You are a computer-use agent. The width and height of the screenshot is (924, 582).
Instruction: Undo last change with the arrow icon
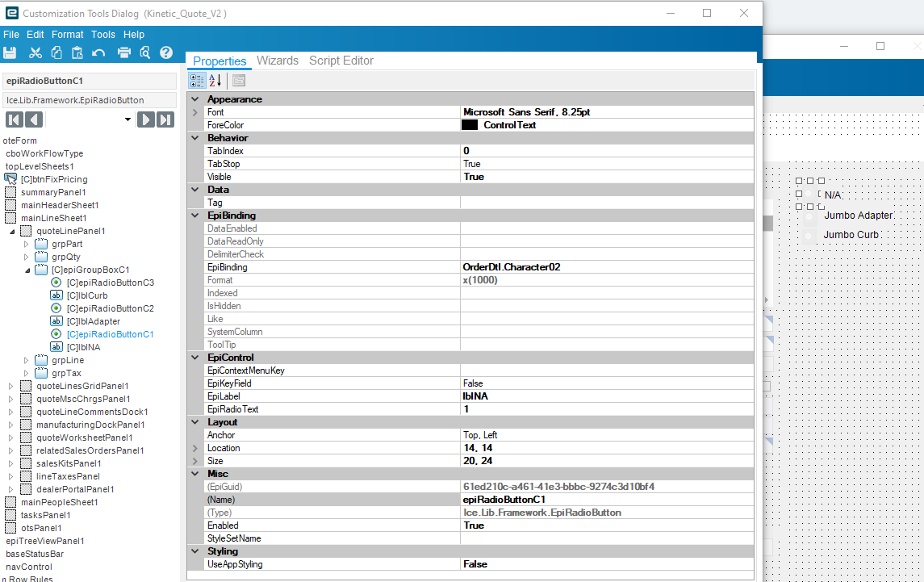(x=98, y=52)
